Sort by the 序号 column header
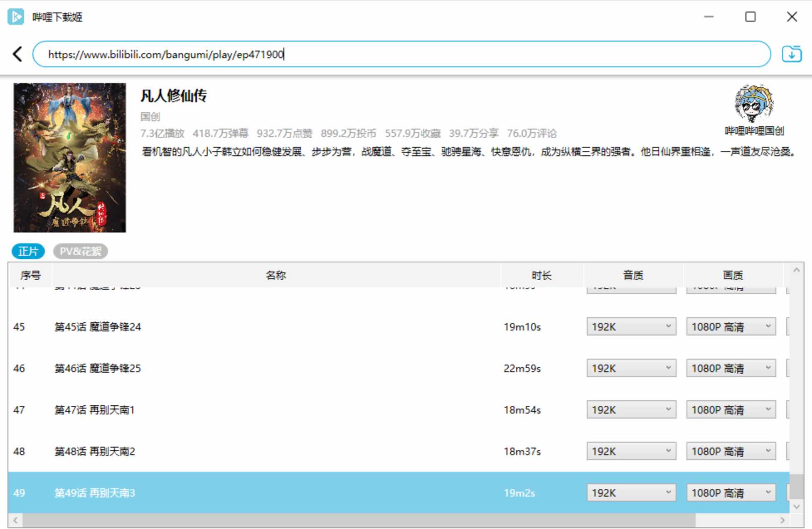This screenshot has width=812, height=529. 30,275
